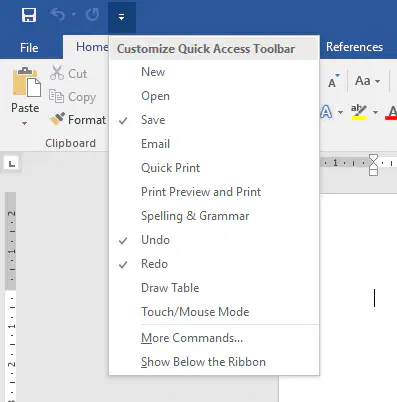Click in the document page area

(x=358, y=298)
